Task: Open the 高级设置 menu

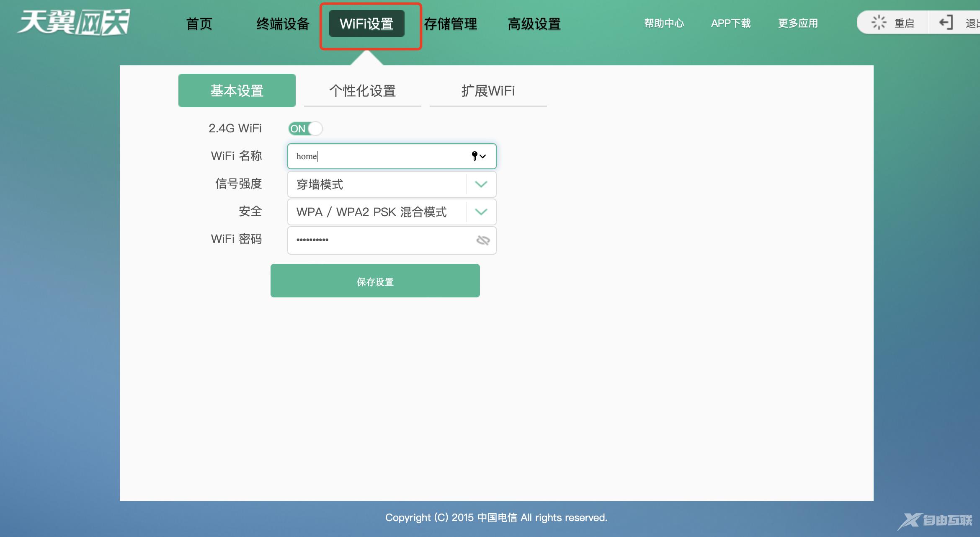Action: coord(534,24)
